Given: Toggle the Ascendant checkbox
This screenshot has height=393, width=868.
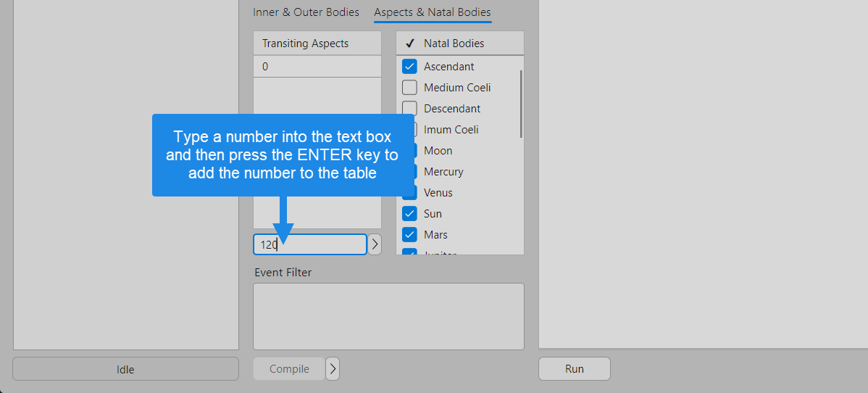Looking at the screenshot, I should tap(409, 67).
